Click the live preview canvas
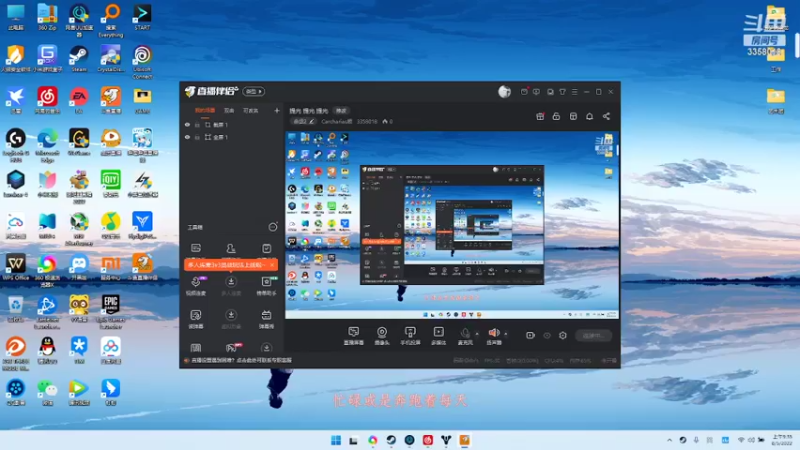The height and width of the screenshot is (450, 800). point(452,225)
